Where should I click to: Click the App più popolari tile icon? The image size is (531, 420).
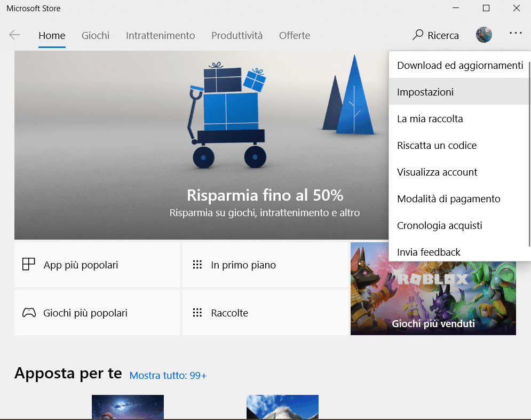click(28, 265)
